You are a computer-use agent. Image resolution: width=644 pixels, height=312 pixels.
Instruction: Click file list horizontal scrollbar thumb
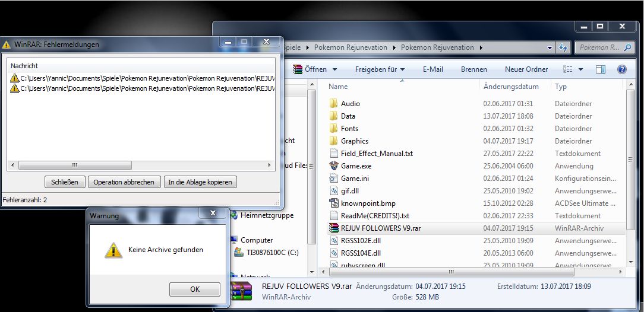click(x=451, y=272)
